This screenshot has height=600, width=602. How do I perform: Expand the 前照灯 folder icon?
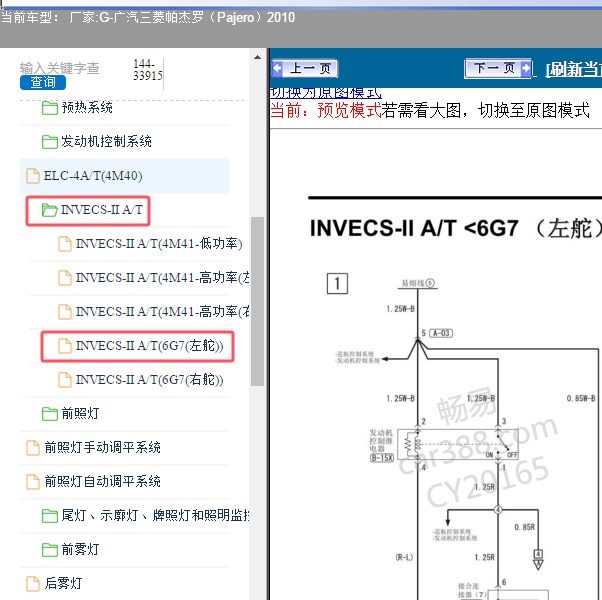point(50,414)
